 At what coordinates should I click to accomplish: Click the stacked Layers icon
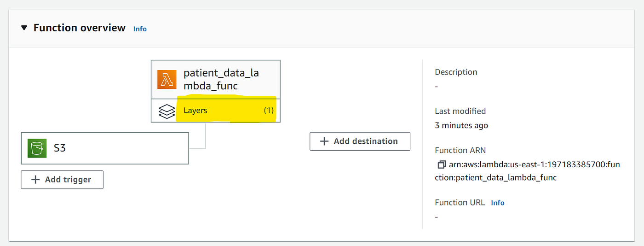coord(167,111)
